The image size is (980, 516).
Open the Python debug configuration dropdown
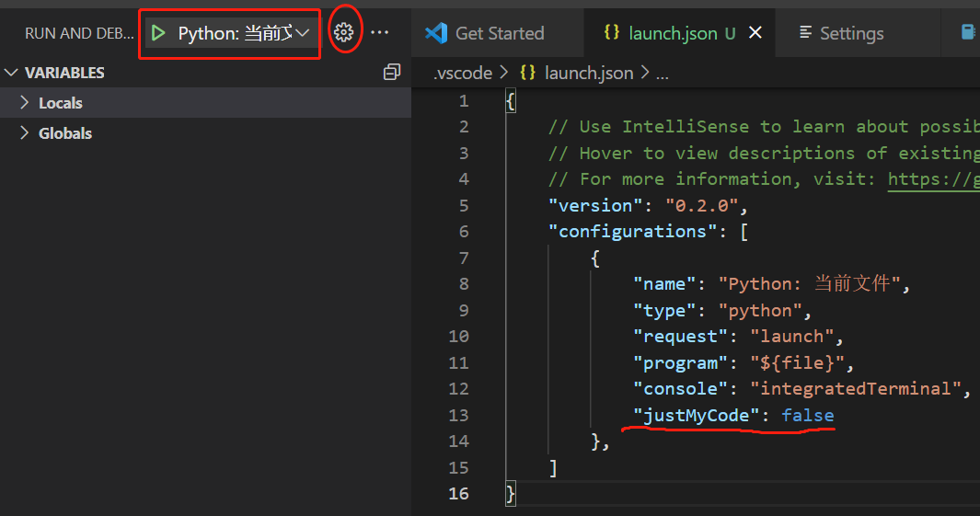coord(301,33)
